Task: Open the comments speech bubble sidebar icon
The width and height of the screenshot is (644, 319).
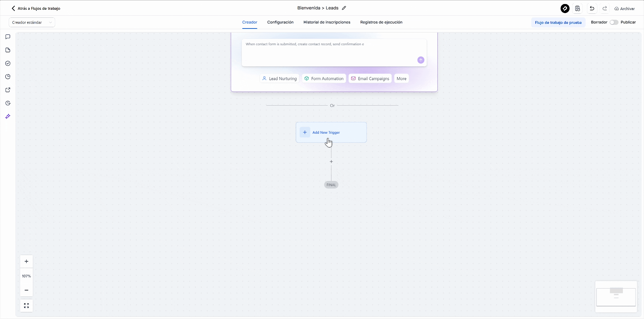Action: pyautogui.click(x=8, y=37)
